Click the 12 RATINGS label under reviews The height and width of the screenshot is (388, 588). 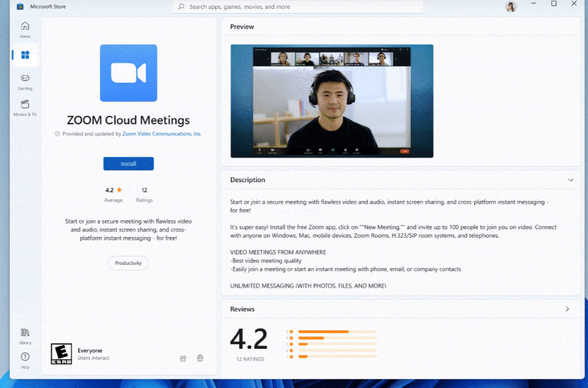250,359
